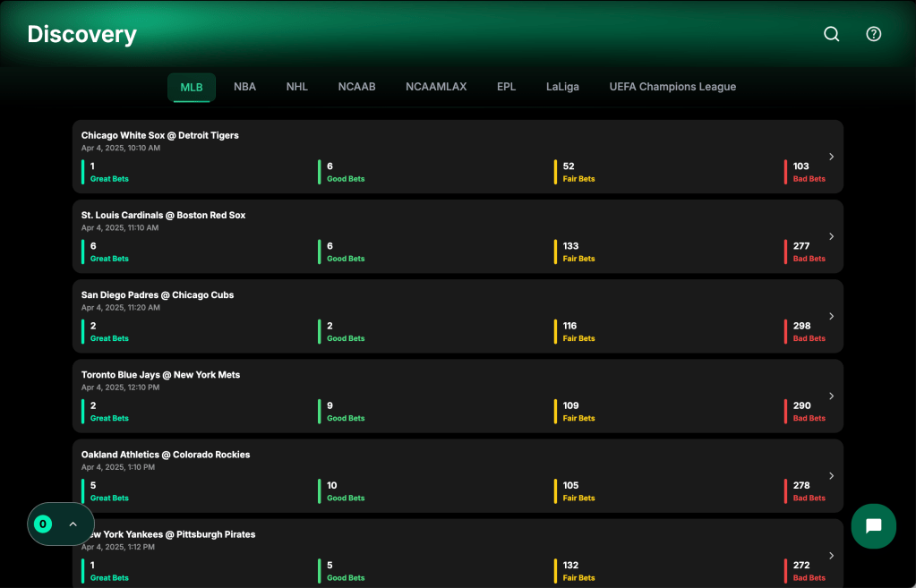
Task: Click the bet slip counter badge
Action: click(42, 524)
